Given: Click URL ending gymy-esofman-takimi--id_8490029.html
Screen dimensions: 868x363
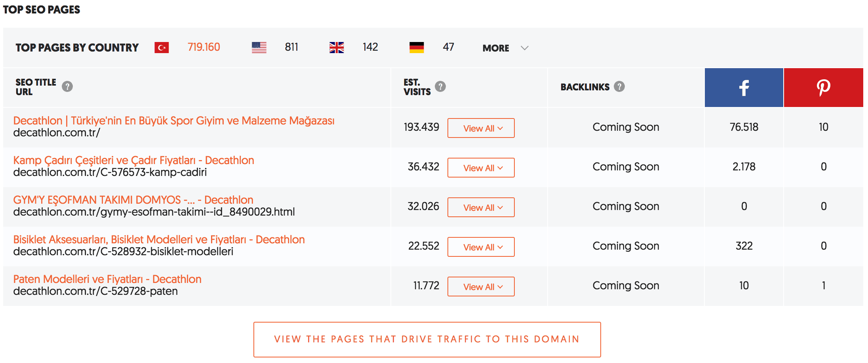Looking at the screenshot, I should pos(154,212).
